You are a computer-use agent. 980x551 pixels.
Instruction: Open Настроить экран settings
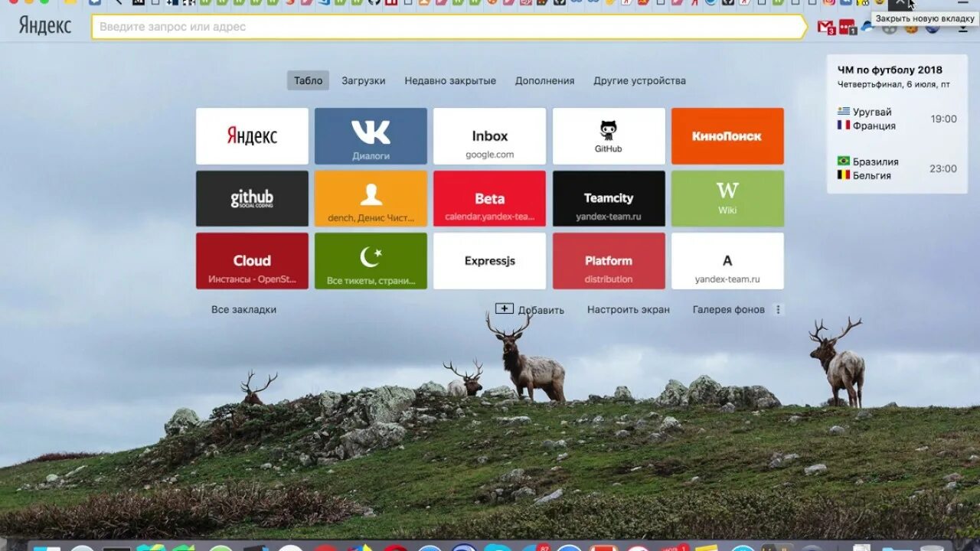pyautogui.click(x=629, y=310)
